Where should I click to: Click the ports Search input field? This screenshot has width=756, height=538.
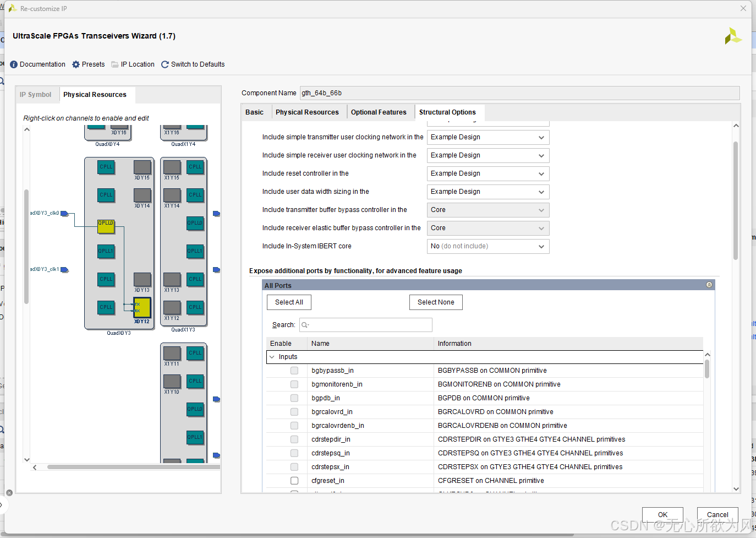[x=365, y=325]
